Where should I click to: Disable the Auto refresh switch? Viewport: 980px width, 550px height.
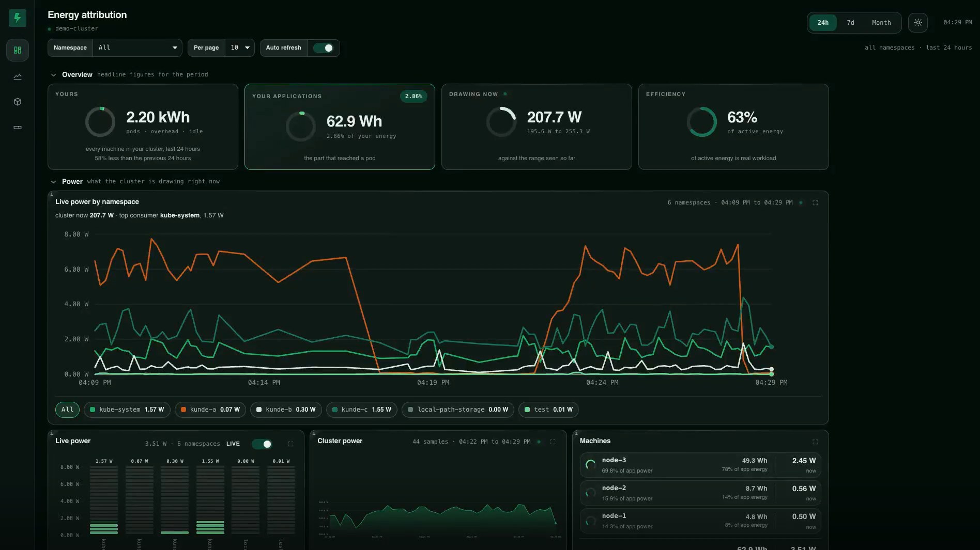[324, 48]
